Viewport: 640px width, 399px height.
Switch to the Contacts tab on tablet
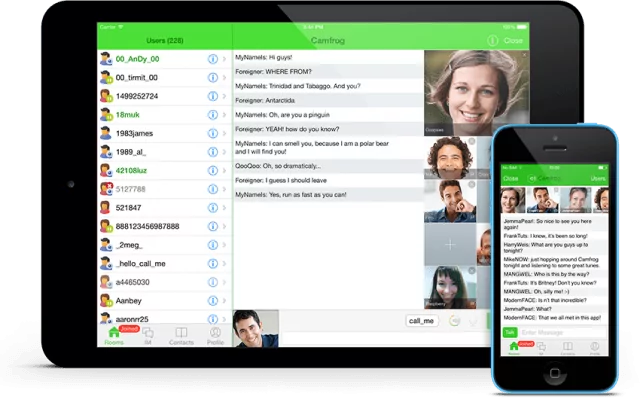pos(181,336)
